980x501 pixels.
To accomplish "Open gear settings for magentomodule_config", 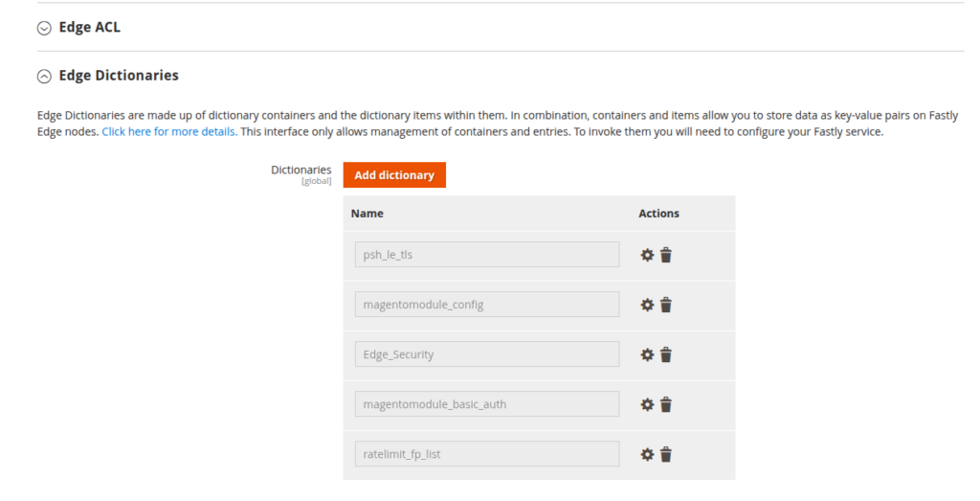I will click(x=647, y=305).
